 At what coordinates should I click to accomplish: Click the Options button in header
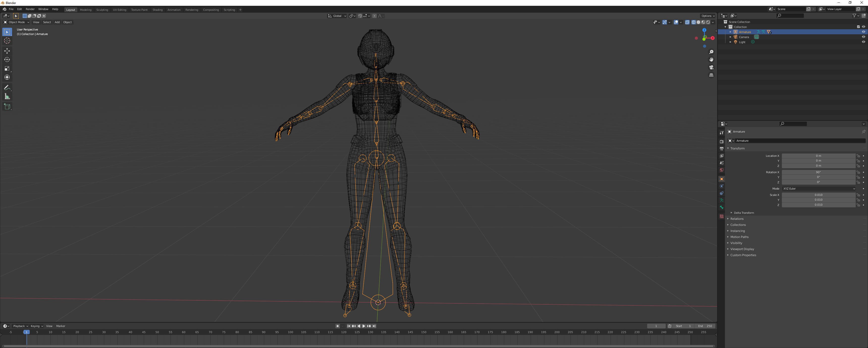[707, 16]
